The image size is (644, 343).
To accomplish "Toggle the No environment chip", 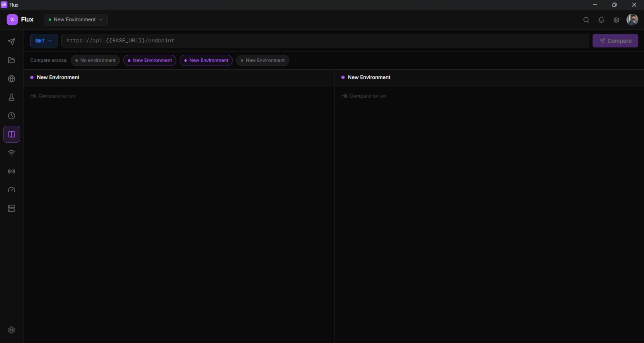I will 95,60.
